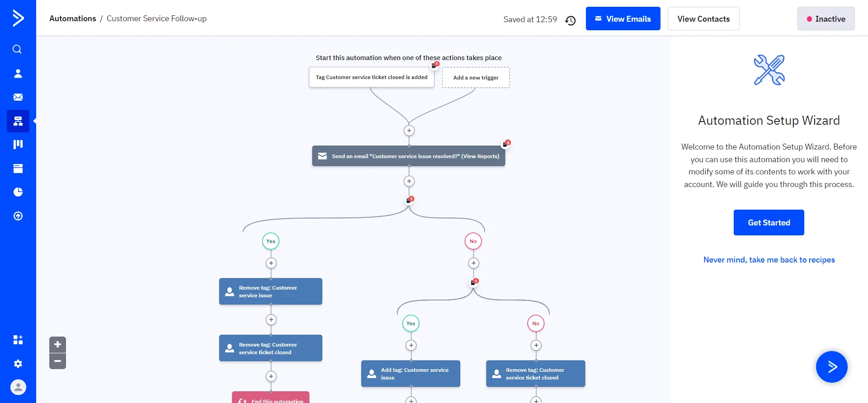This screenshot has height=403, width=868.
Task: Open the Contacts icon in sidebar
Action: (x=18, y=73)
